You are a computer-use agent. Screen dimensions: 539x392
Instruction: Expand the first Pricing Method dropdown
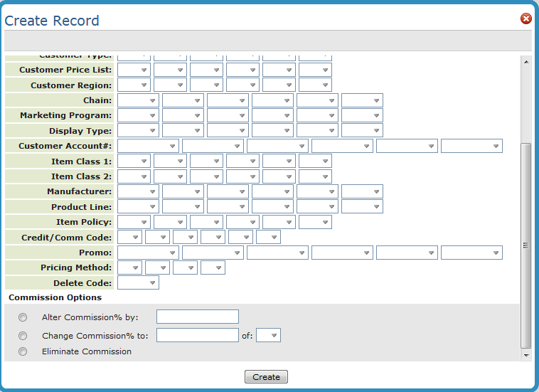(x=129, y=268)
